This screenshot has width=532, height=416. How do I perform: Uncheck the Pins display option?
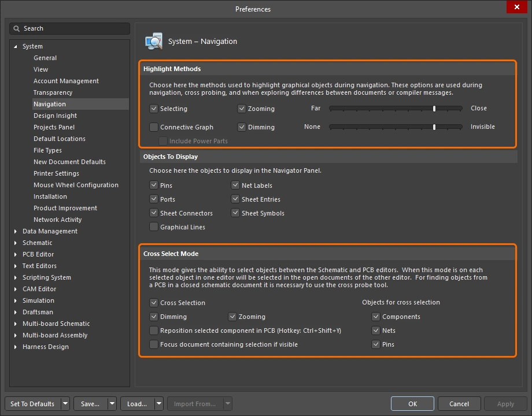(154, 185)
